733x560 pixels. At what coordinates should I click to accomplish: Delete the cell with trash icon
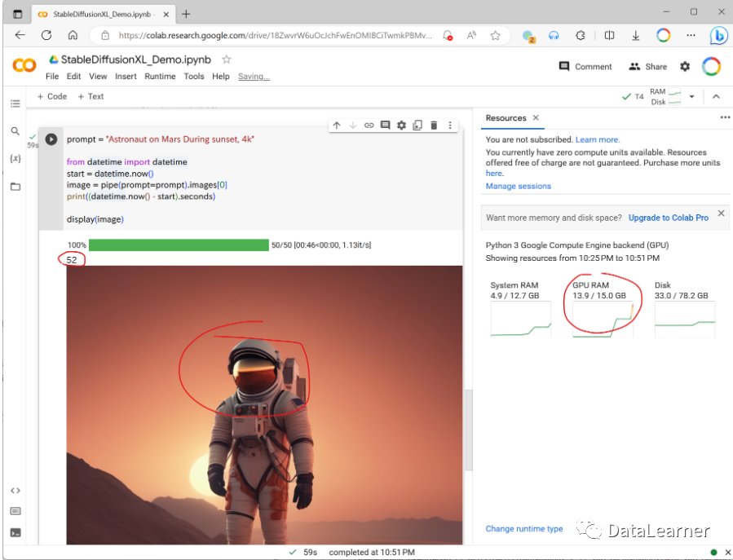click(x=434, y=126)
